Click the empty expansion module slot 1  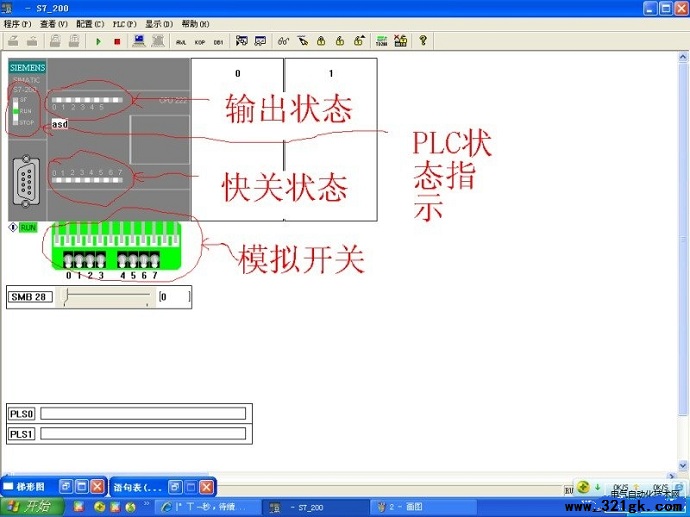click(x=331, y=139)
